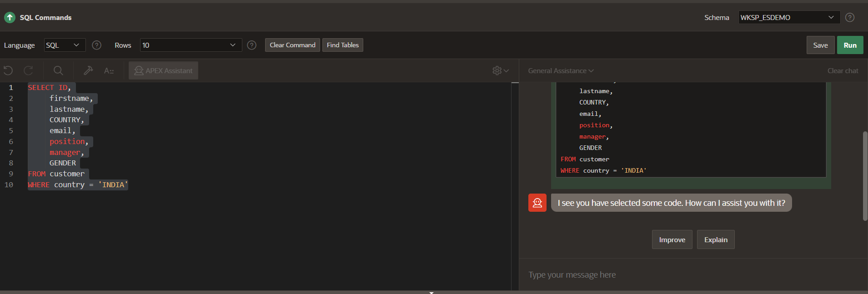Viewport: 868px width, 294px height.
Task: Click the assistant avatar icon in chat
Action: coord(537,203)
